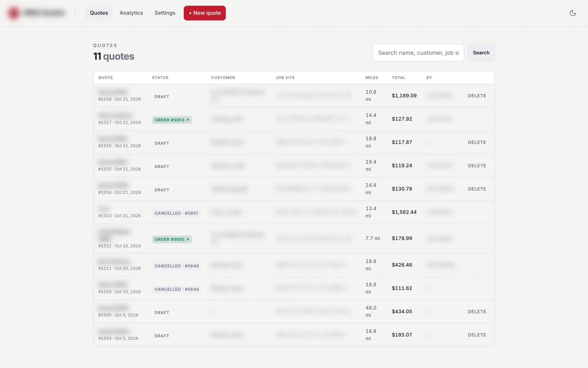Delete quote #1015

(477, 166)
